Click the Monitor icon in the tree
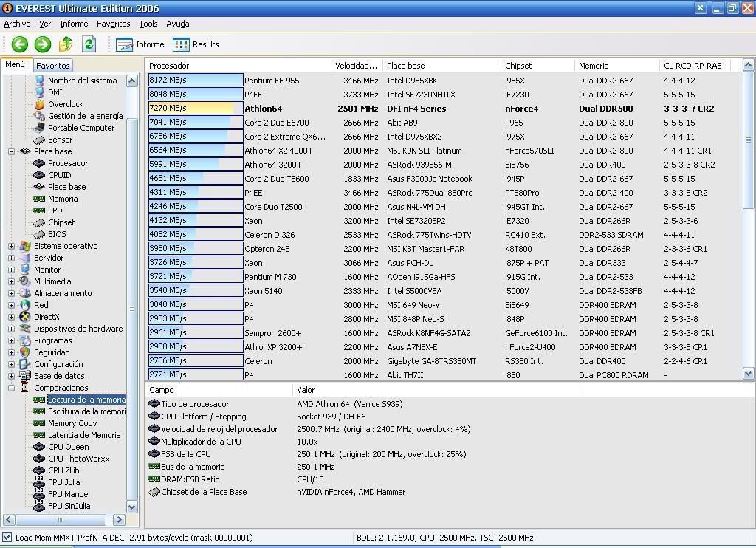756x548 pixels. click(25, 270)
